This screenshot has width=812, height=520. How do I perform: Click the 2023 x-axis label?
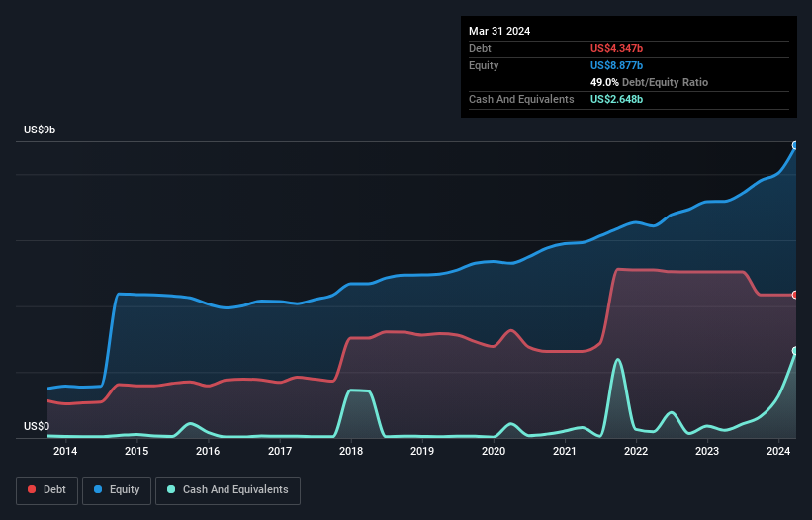[x=707, y=451]
